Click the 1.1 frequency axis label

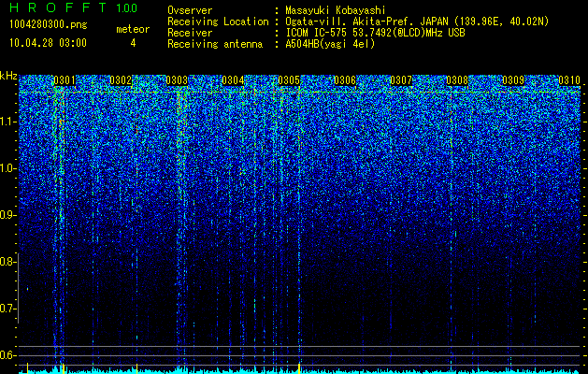8,122
